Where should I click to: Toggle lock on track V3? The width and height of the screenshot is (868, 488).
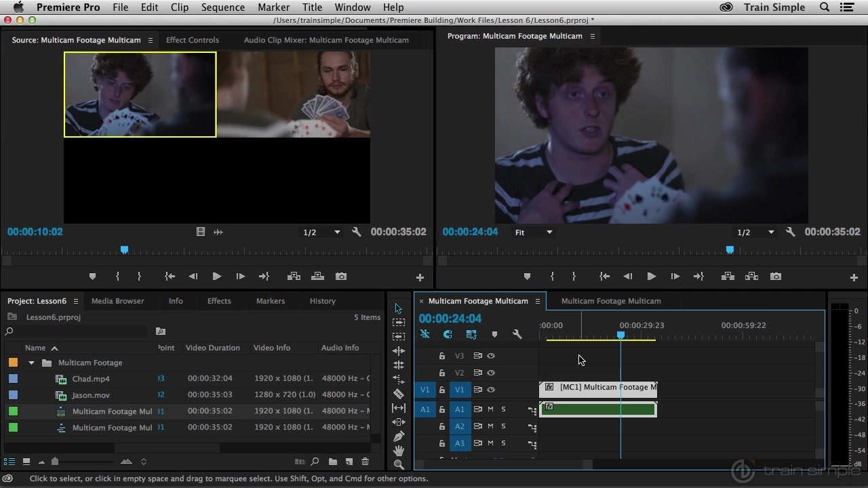441,356
